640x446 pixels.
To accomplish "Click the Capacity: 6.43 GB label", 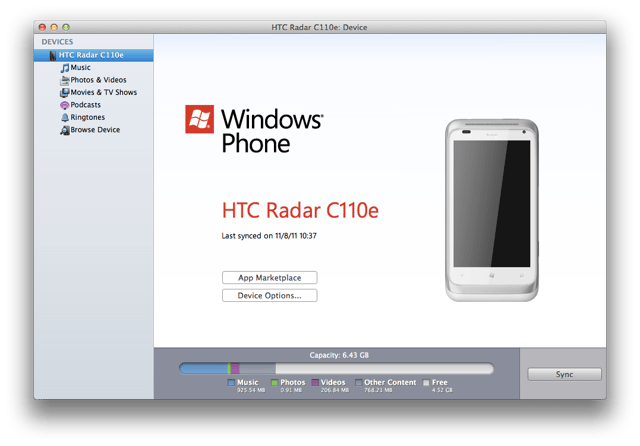I will 339,355.
